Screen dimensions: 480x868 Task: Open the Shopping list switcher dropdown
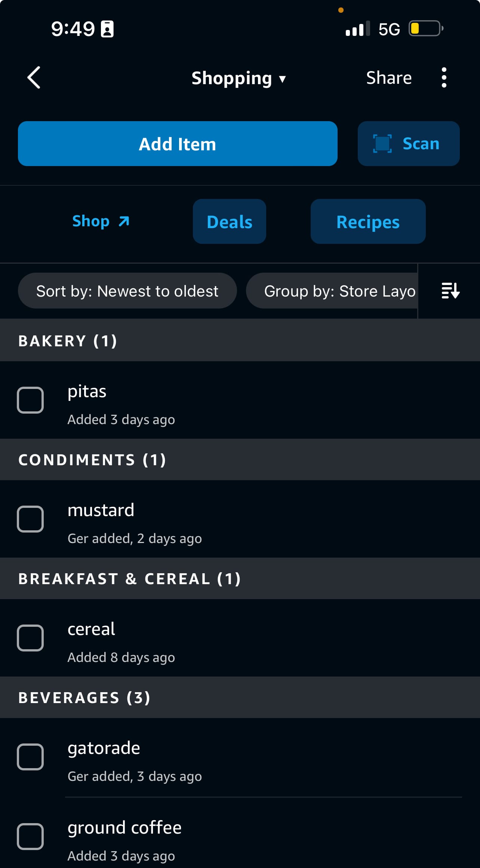[239, 78]
